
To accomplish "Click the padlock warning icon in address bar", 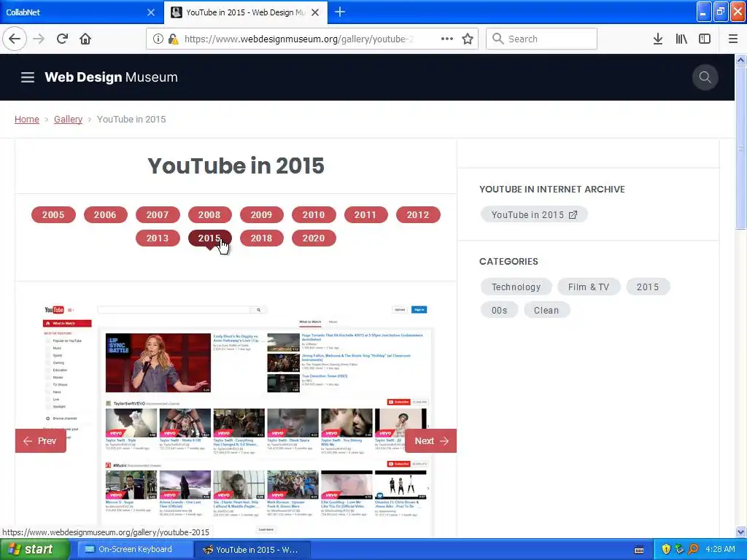I will pyautogui.click(x=173, y=39).
